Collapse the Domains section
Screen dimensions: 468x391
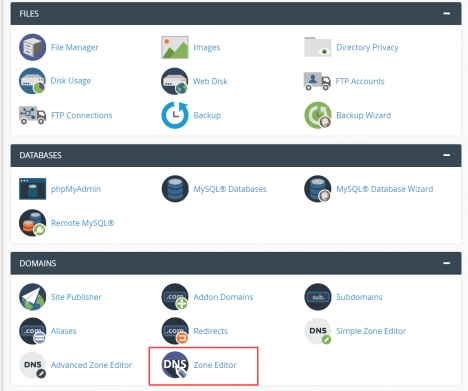[447, 263]
